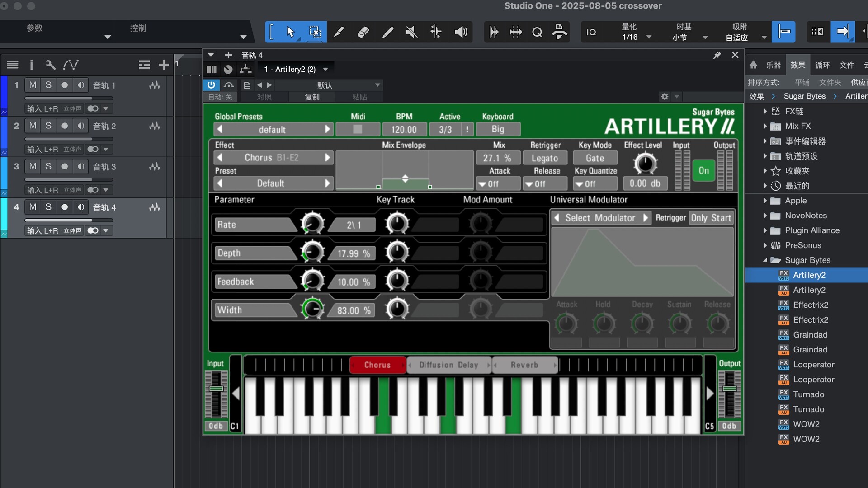
Task: Select Effectrix2 VST3 in browser
Action: pyautogui.click(x=811, y=305)
